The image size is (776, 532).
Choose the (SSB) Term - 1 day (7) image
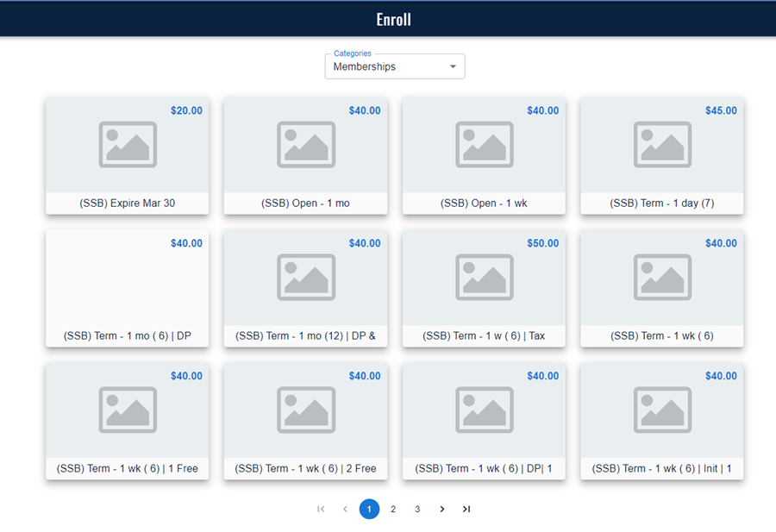662,145
